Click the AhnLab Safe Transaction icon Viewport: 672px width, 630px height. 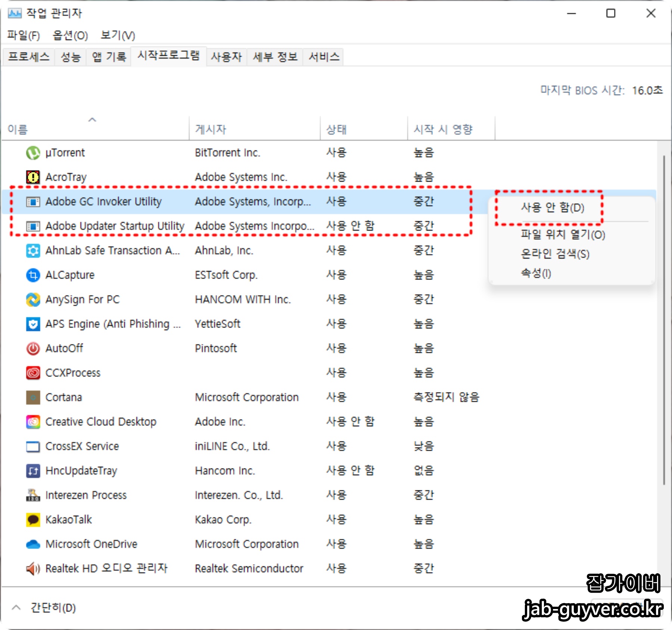[33, 251]
